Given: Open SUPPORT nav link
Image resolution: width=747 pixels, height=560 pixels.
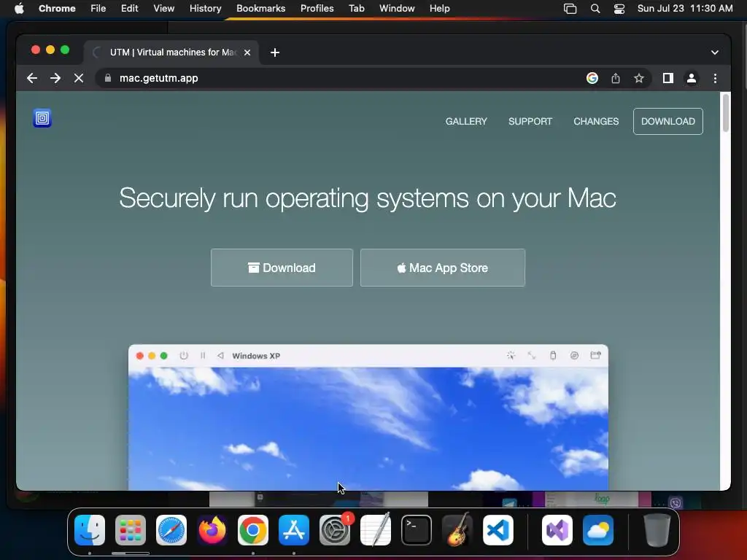Looking at the screenshot, I should pos(530,122).
